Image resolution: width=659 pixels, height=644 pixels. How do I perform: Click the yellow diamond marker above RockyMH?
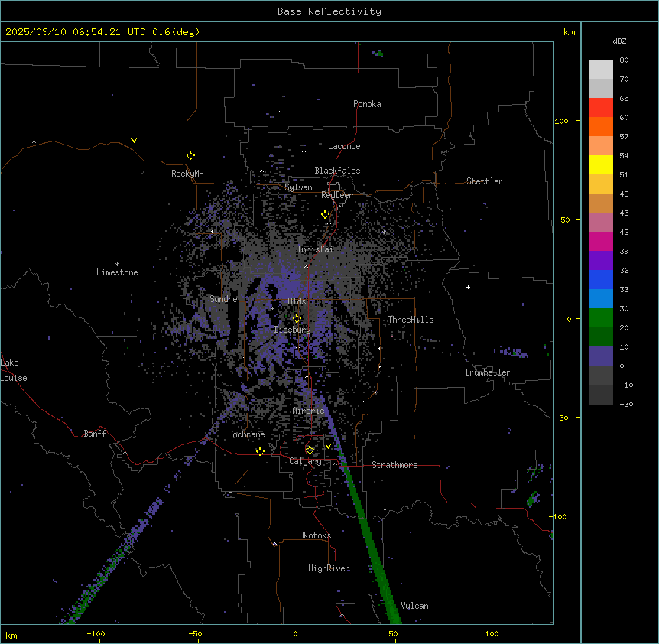pyautogui.click(x=191, y=156)
